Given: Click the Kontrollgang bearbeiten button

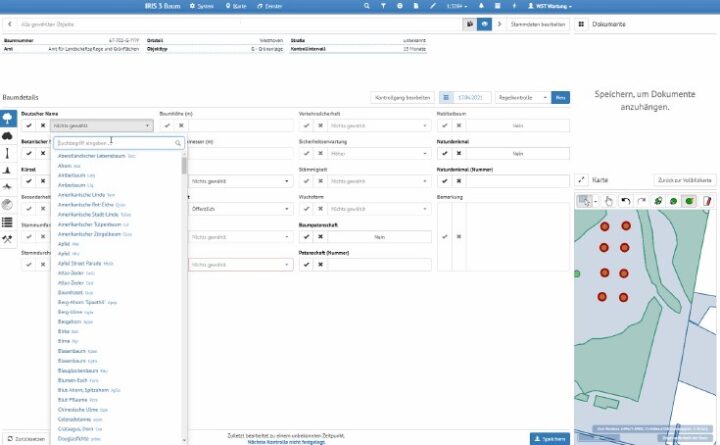Looking at the screenshot, I should click(402, 97).
